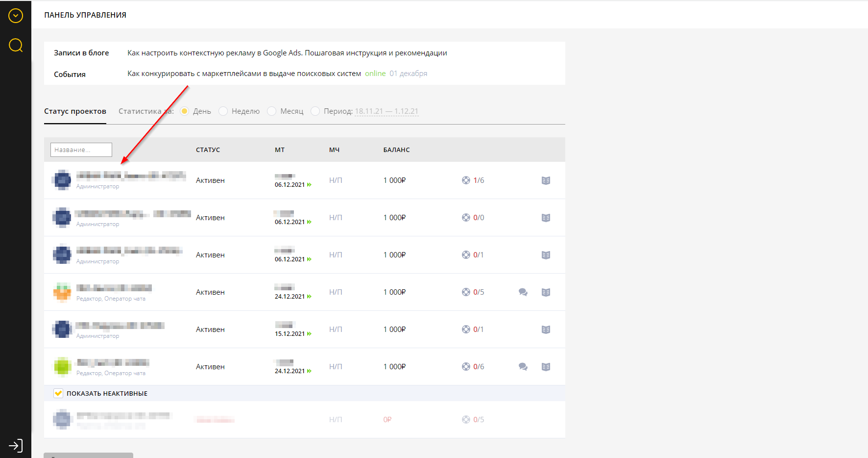Screen dimensions: 868x458
Task: Open chat bubble icon in 0/6 project row
Action: 523,367
